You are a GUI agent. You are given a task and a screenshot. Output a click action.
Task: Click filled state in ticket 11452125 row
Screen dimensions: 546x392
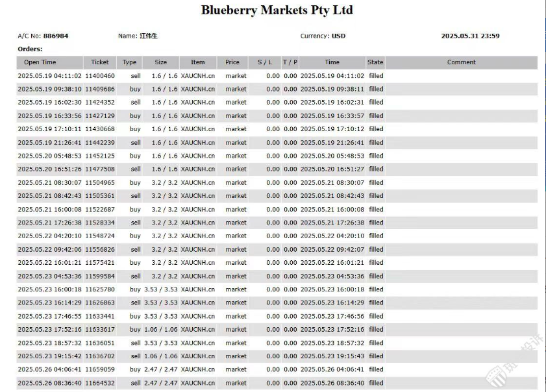376,156
